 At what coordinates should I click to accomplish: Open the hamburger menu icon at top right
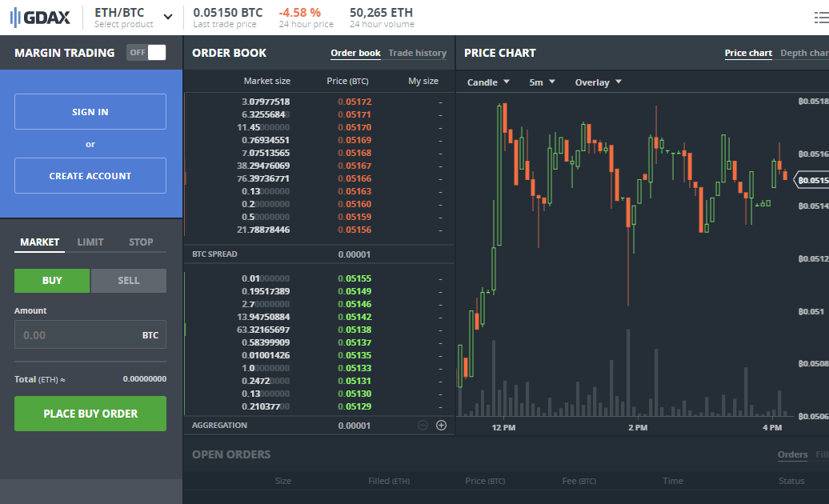(821, 18)
